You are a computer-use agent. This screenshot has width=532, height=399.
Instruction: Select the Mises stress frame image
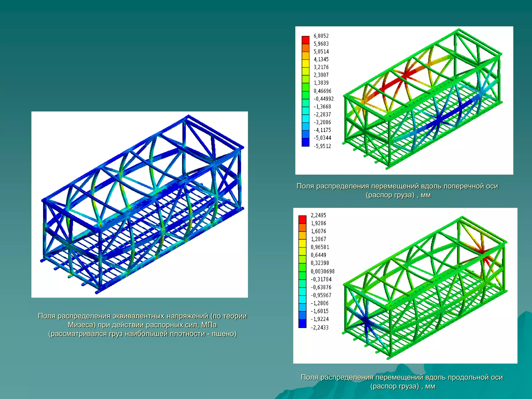click(x=139, y=204)
